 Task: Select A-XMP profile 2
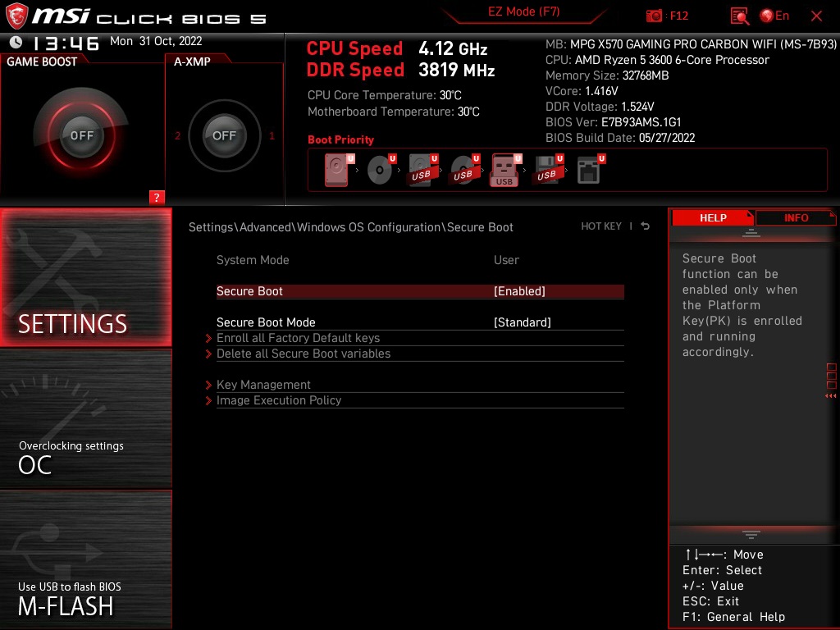pyautogui.click(x=177, y=136)
